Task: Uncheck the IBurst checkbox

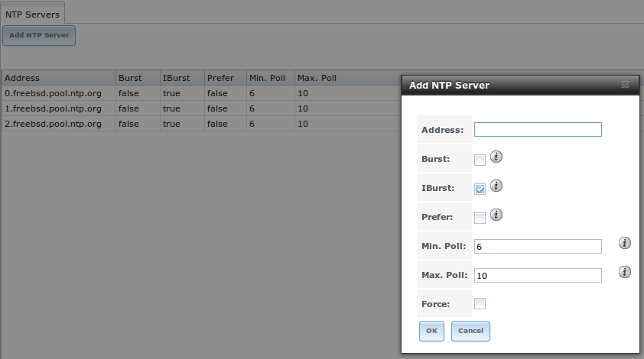Action: coord(480,189)
